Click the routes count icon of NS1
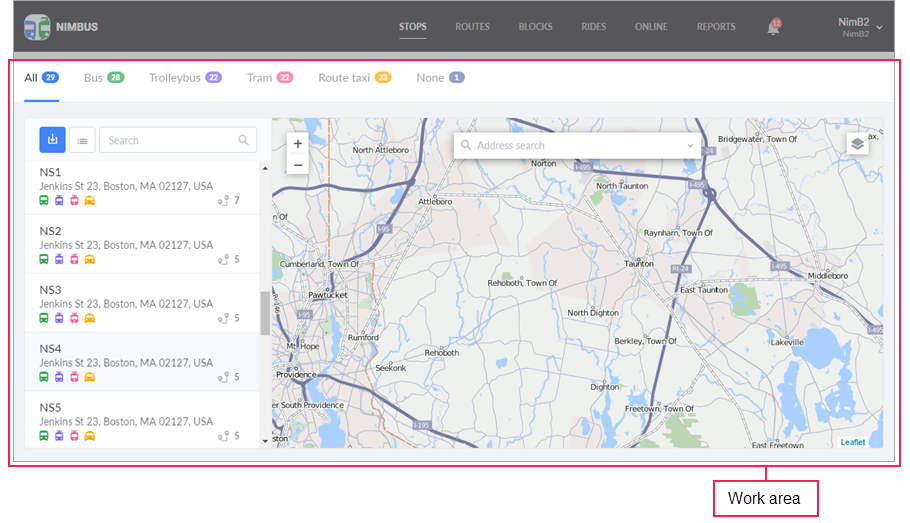 click(223, 201)
